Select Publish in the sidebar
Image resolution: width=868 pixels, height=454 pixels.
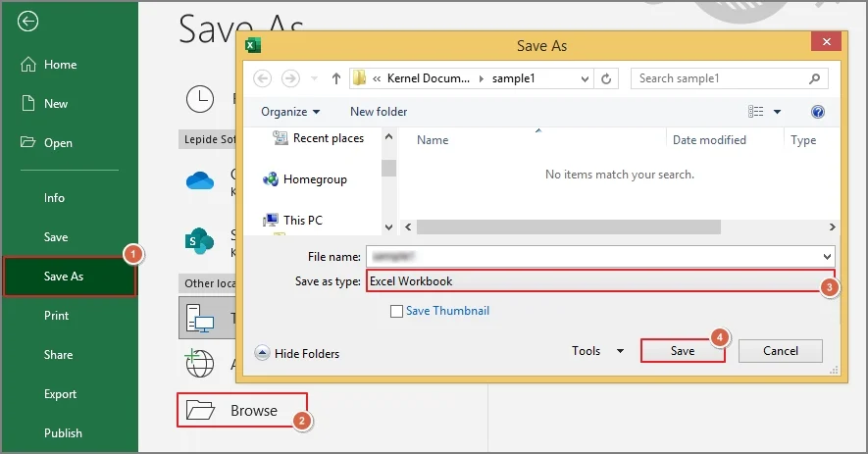63,433
